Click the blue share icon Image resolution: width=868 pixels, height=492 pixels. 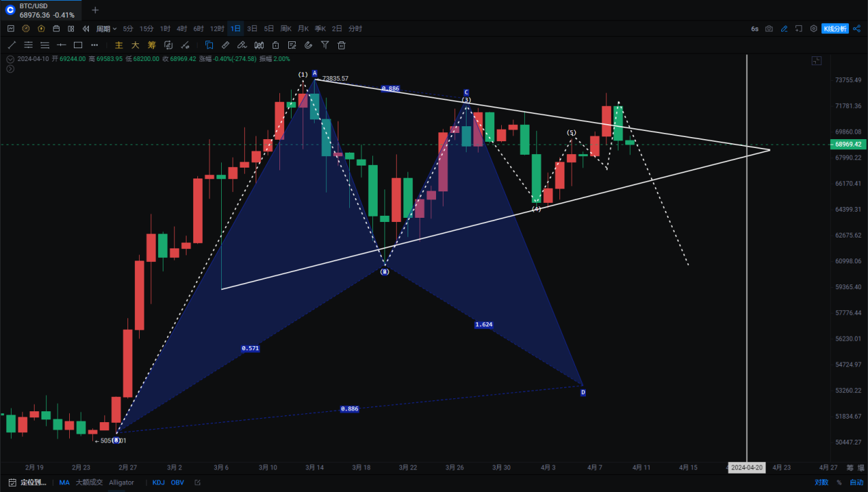(856, 29)
